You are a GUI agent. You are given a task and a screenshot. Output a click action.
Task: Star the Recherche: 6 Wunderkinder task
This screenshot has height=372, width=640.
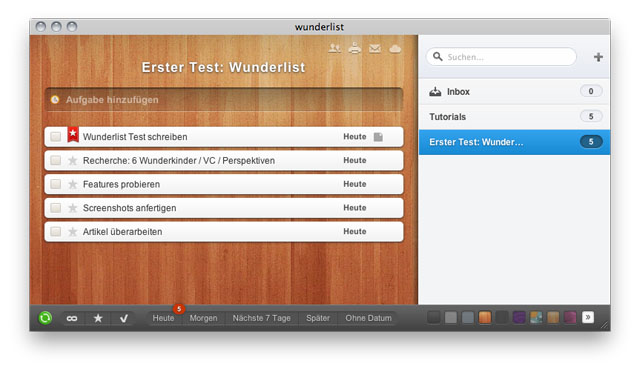point(73,160)
